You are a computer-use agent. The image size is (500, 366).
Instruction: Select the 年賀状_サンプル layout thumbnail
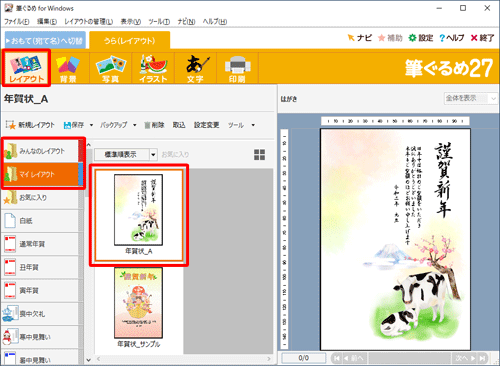pos(139,307)
